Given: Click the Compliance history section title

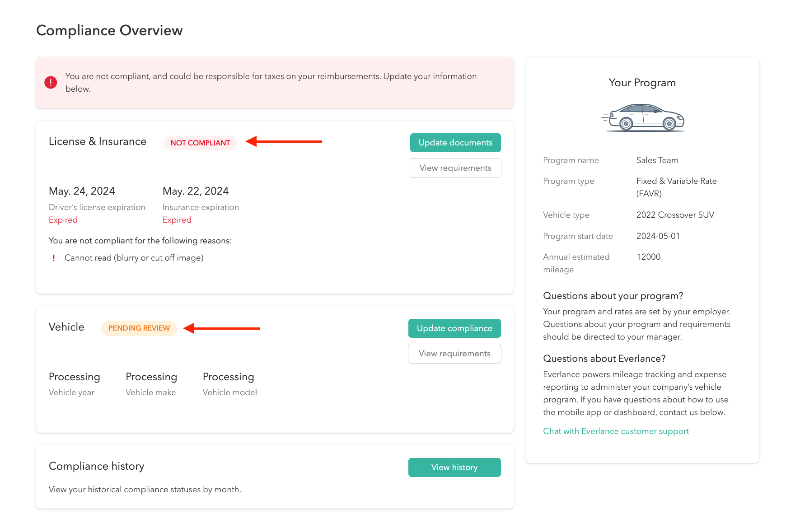Looking at the screenshot, I should (x=96, y=466).
